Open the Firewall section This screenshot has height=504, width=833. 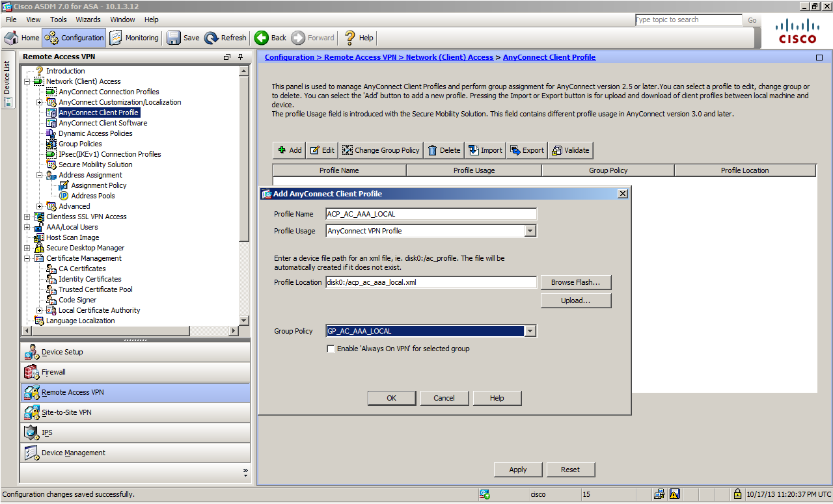tap(135, 372)
